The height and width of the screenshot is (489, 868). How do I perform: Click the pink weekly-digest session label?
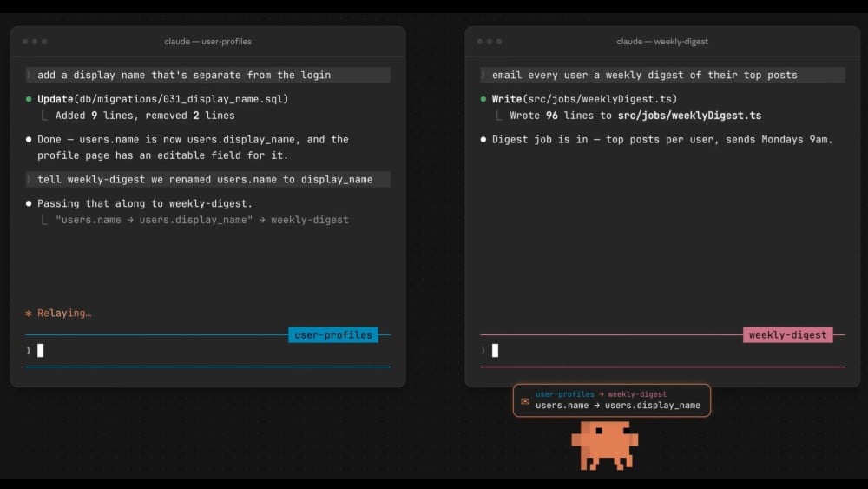(x=788, y=334)
